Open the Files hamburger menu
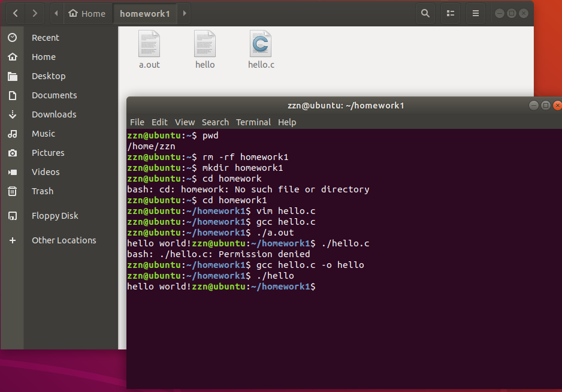This screenshot has width=562, height=392. point(476,13)
